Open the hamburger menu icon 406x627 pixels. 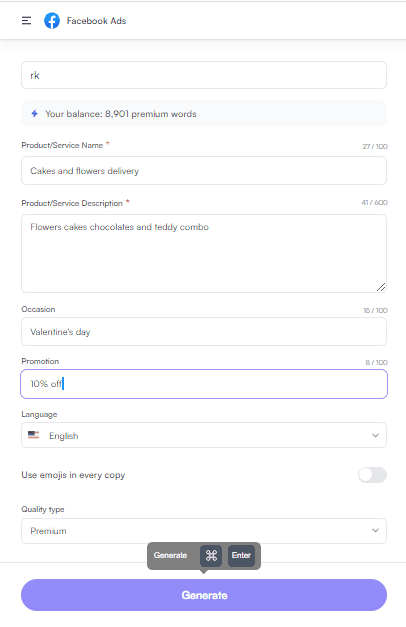click(x=26, y=21)
